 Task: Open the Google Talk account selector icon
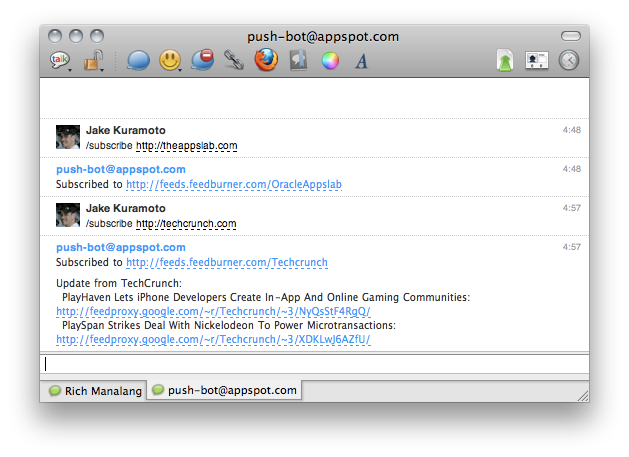point(60,61)
